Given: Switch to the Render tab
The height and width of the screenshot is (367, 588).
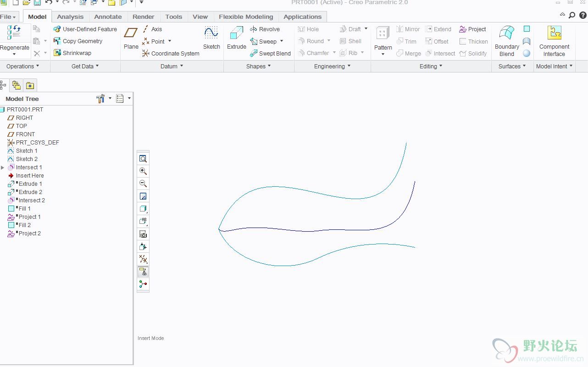Looking at the screenshot, I should pos(144,17).
